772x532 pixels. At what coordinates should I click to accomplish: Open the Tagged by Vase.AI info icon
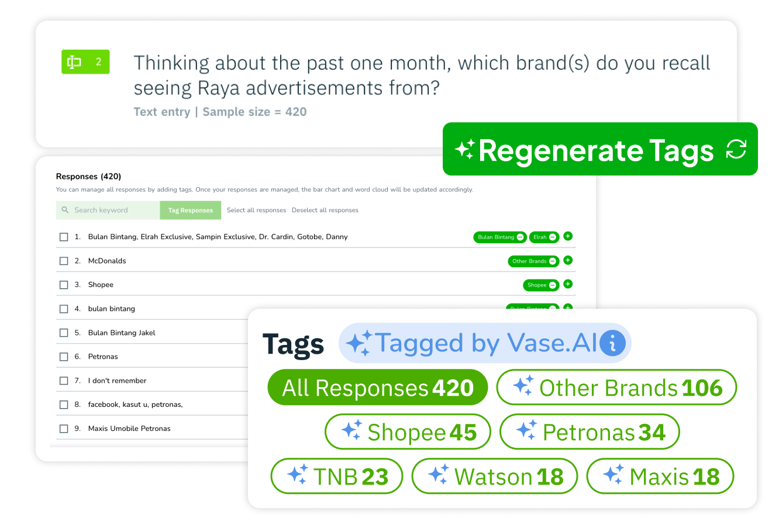tap(612, 343)
